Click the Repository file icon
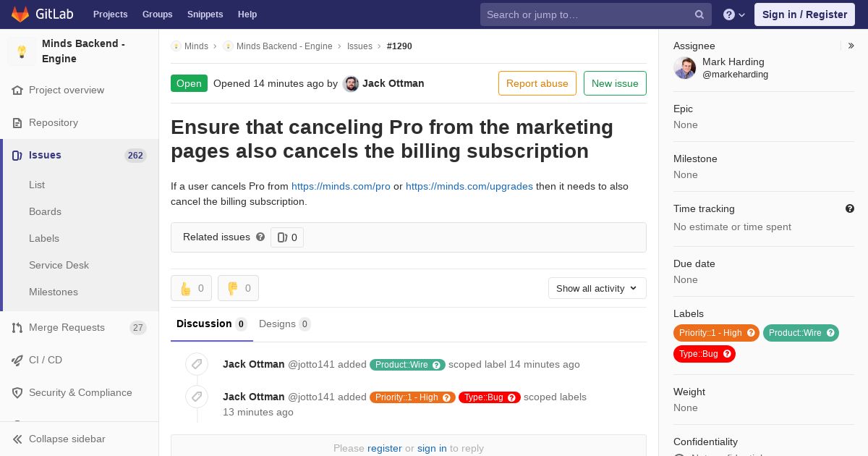The width and height of the screenshot is (868, 456). (x=17, y=123)
